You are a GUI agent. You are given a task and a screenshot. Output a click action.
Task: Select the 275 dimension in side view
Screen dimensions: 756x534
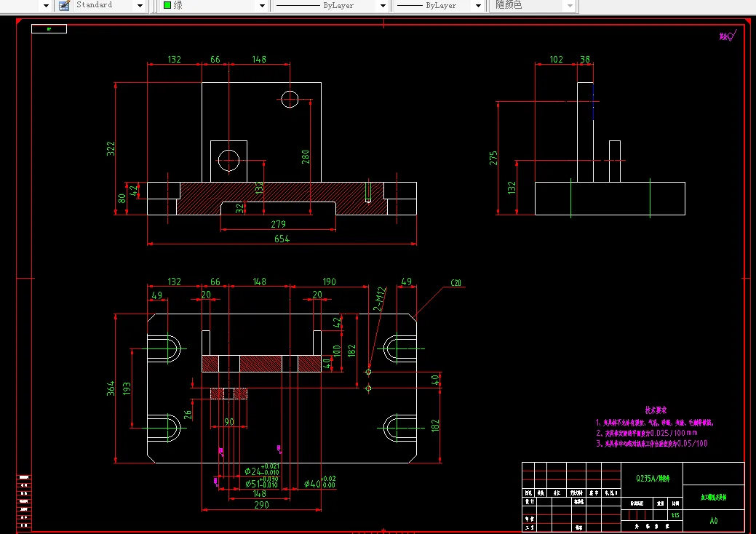493,158
